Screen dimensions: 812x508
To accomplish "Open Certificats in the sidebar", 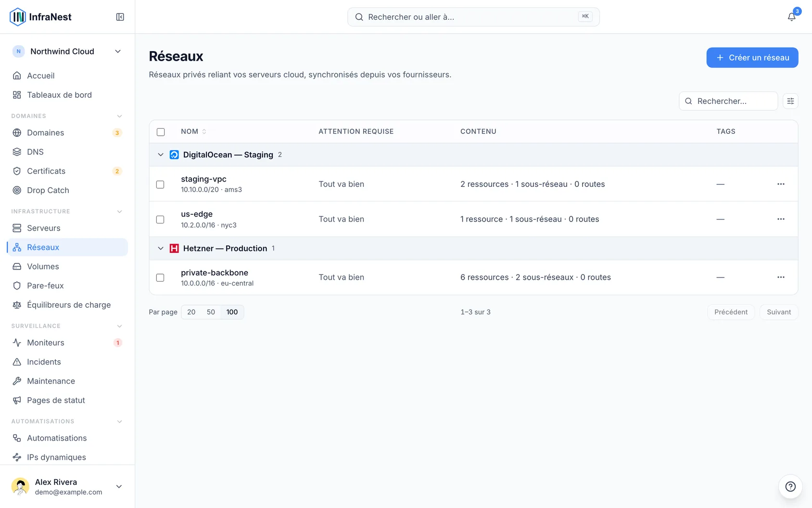I will pos(67,171).
